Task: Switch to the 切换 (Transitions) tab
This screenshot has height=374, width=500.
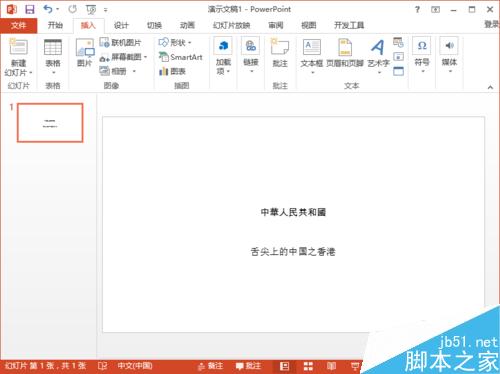Action: click(154, 25)
